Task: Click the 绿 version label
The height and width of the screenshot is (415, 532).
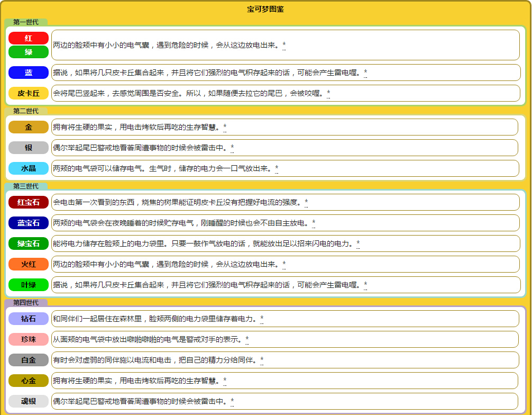Action: pyautogui.click(x=29, y=52)
